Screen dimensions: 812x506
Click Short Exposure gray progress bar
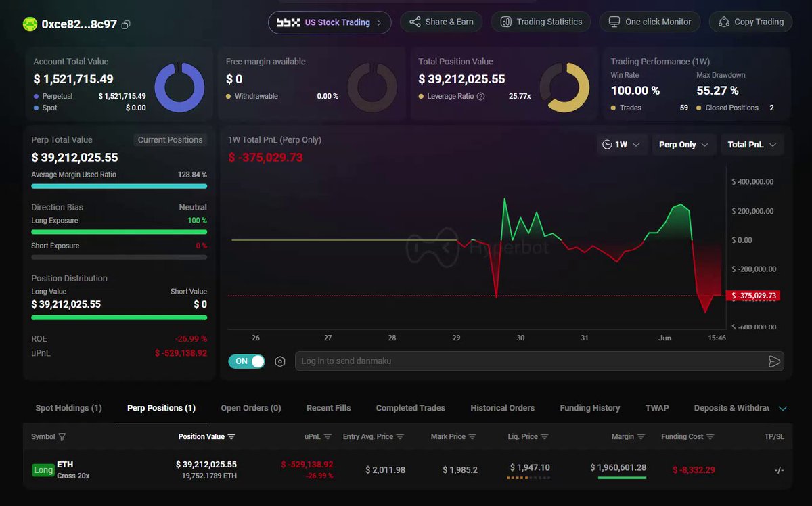click(119, 257)
